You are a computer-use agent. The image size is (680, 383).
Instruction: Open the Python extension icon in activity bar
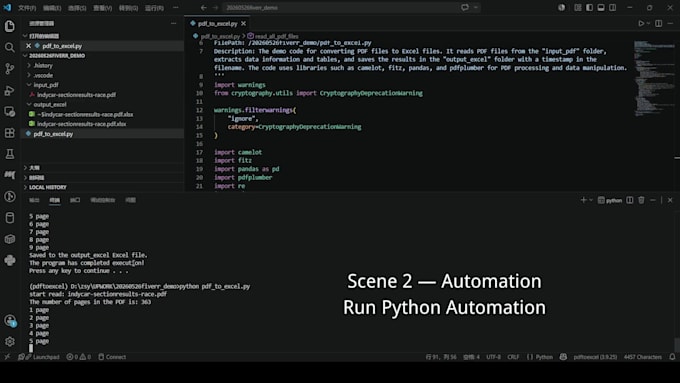tap(10, 260)
